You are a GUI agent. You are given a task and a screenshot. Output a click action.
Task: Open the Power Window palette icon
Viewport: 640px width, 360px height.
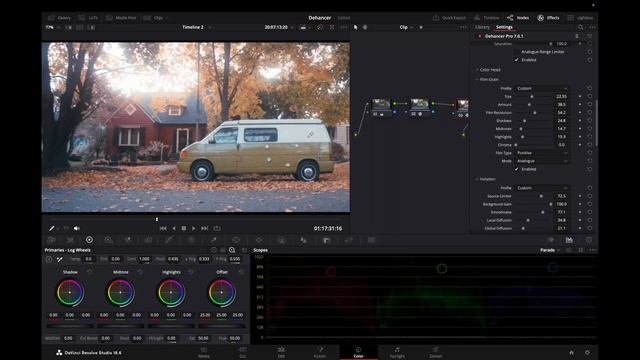[236, 240]
